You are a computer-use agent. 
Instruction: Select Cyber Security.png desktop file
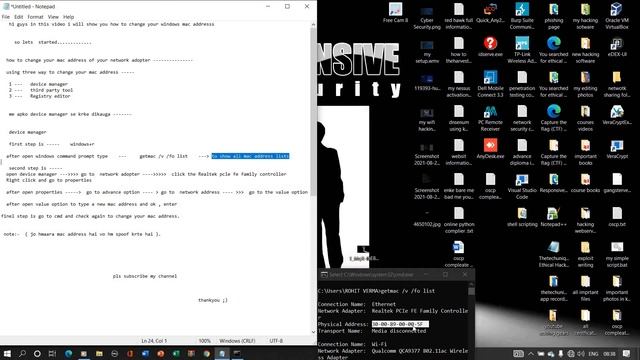427,16
